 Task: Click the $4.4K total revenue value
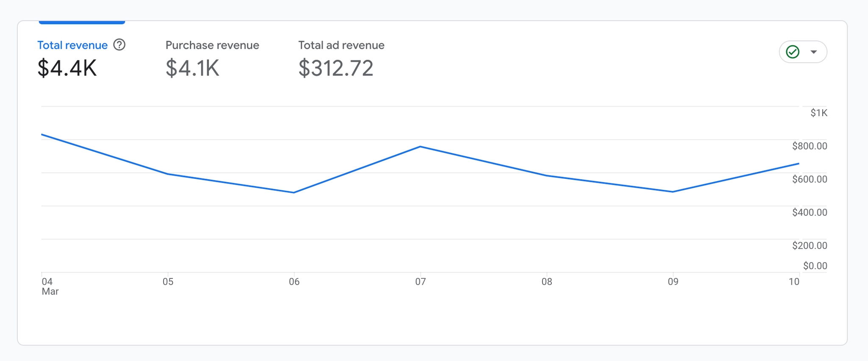[x=67, y=68]
